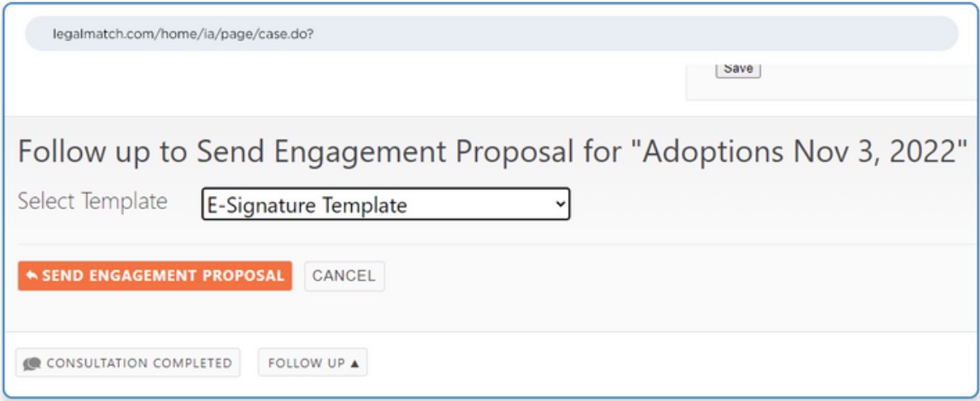Click the "FOLLOW UP" label text
Screen dimensions: 980x401
[x=306, y=364]
